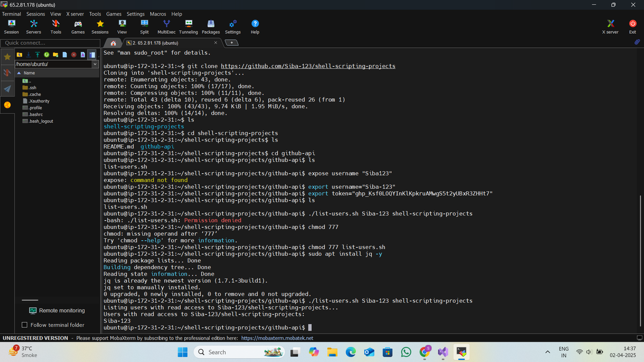Open the Macros menu
Viewport: 644px width, 362px height.
click(x=158, y=14)
